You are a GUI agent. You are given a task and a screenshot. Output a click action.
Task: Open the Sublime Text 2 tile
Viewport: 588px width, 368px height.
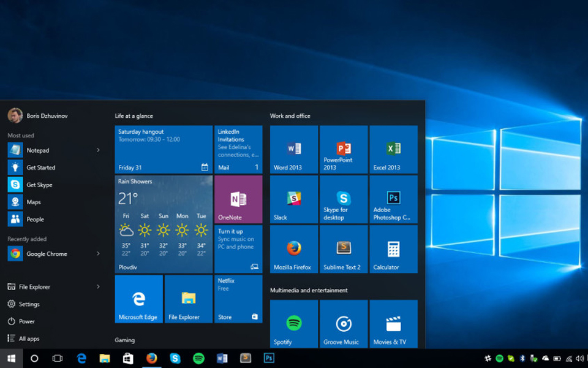pyautogui.click(x=344, y=249)
